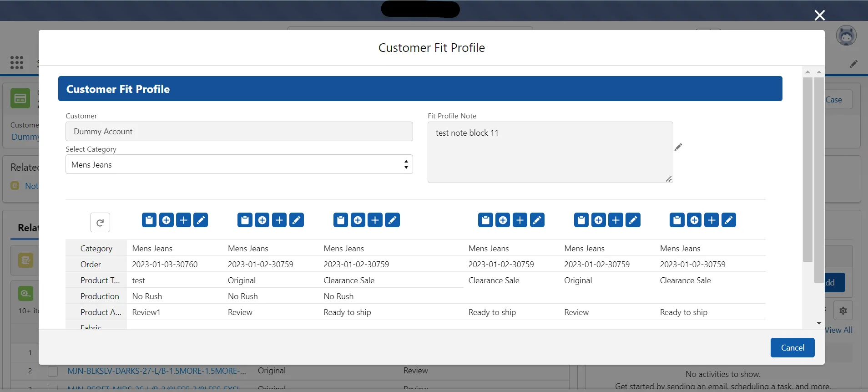Click Cancel button in the dialog
Viewport: 868px width, 392px height.
pos(792,348)
